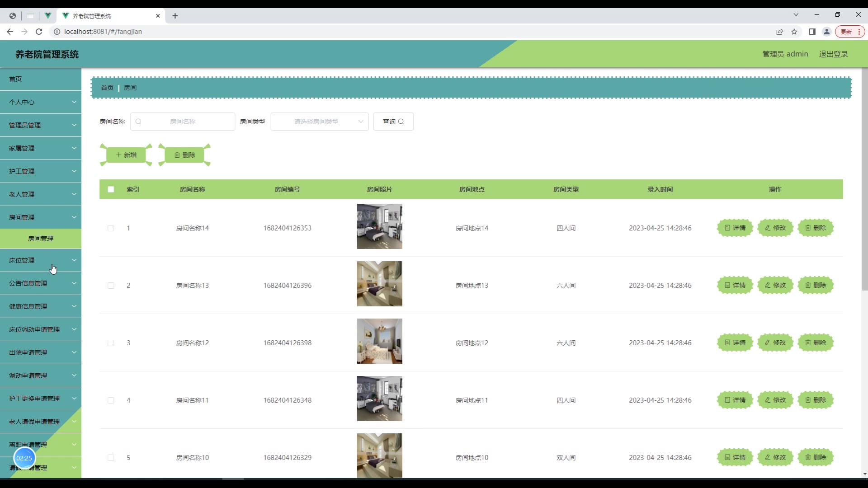Screen dimensions: 868x488
Task: Click the 新增 add button
Action: pos(126,155)
